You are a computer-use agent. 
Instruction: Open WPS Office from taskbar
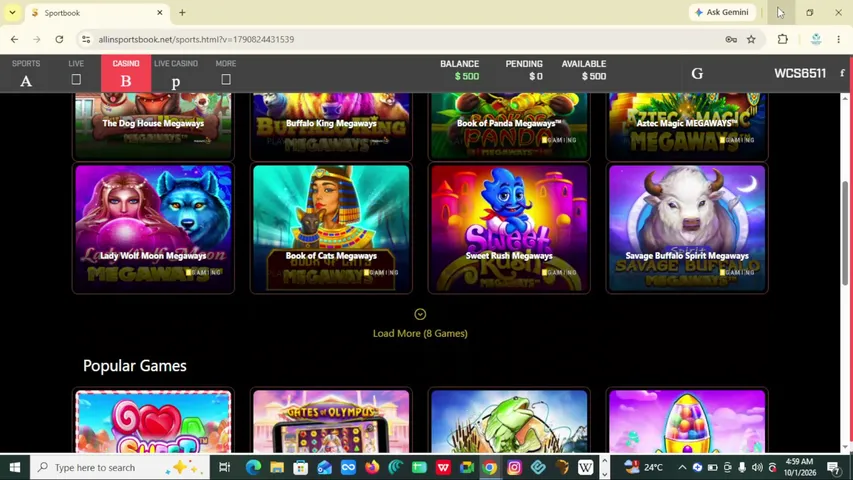coord(443,467)
